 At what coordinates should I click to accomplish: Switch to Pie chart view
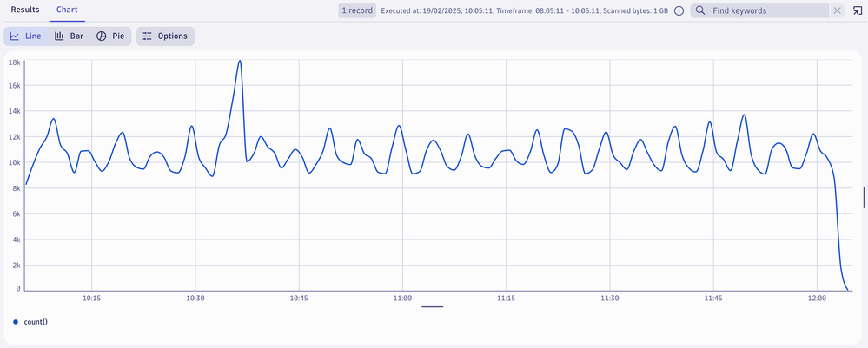tap(110, 36)
